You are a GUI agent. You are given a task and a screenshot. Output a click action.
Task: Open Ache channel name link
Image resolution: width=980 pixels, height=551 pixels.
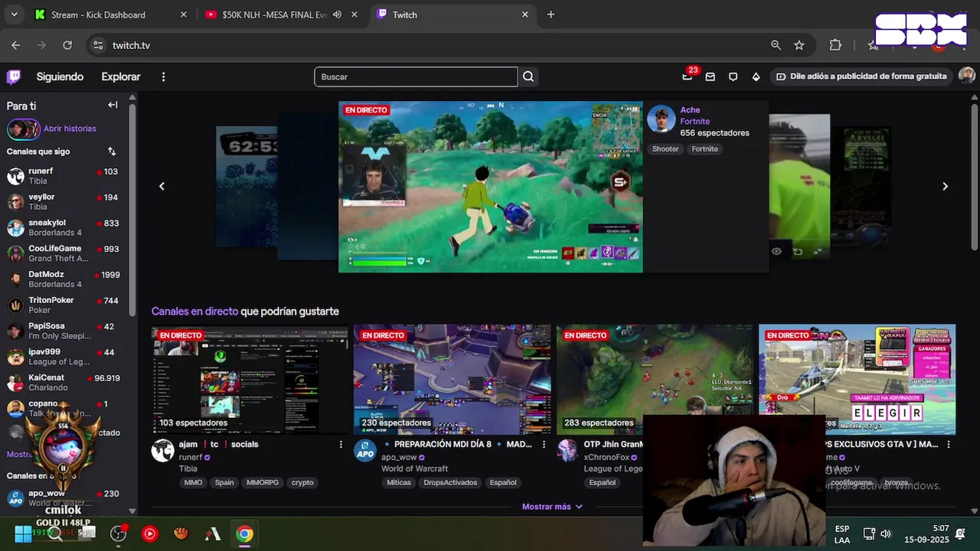click(690, 110)
